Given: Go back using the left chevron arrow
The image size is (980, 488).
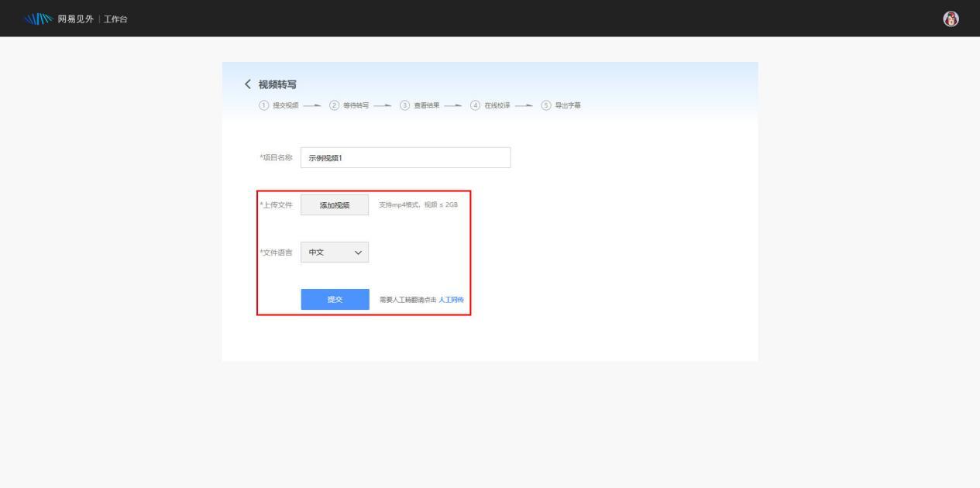Looking at the screenshot, I should coord(247,84).
